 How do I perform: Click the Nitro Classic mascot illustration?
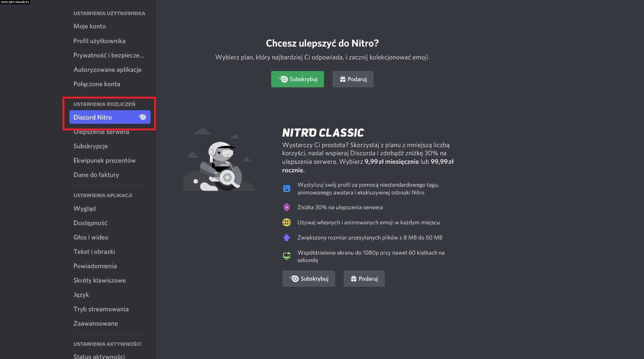(x=219, y=160)
